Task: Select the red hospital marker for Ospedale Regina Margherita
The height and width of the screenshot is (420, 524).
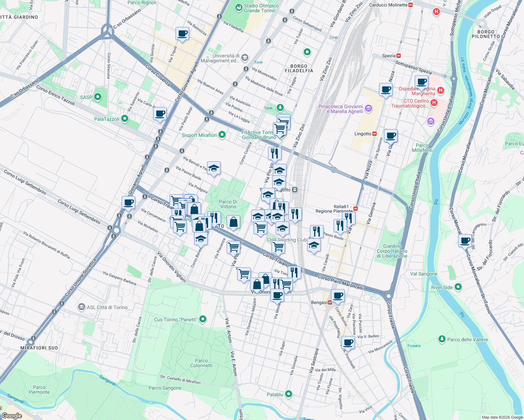Action: click(440, 90)
